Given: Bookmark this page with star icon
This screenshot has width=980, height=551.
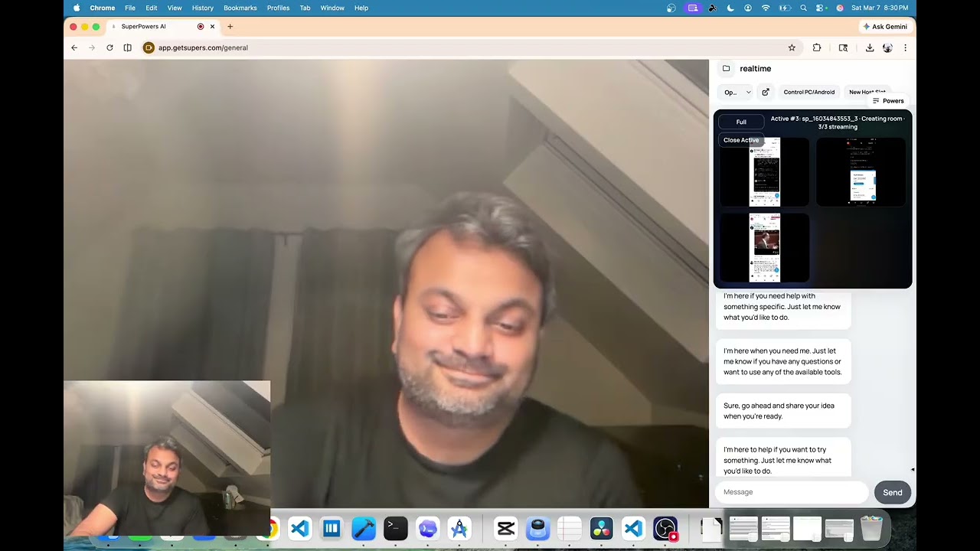Looking at the screenshot, I should click(792, 47).
